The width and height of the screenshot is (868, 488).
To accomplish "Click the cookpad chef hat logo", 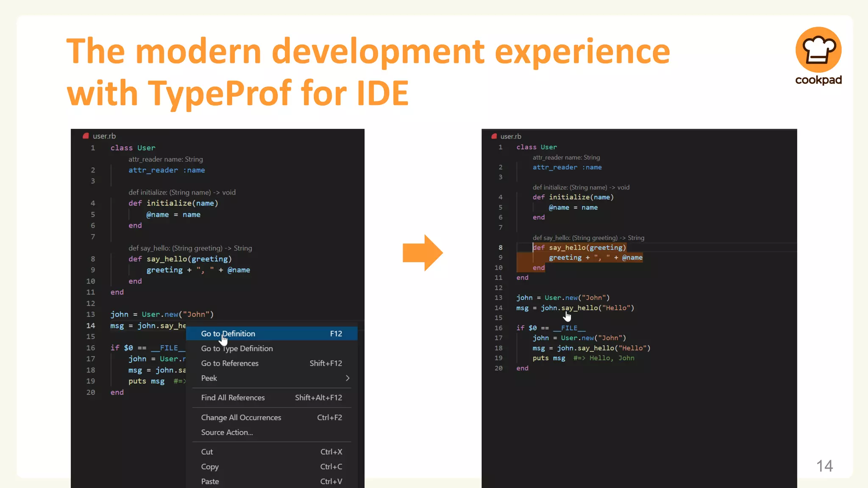I will [818, 50].
